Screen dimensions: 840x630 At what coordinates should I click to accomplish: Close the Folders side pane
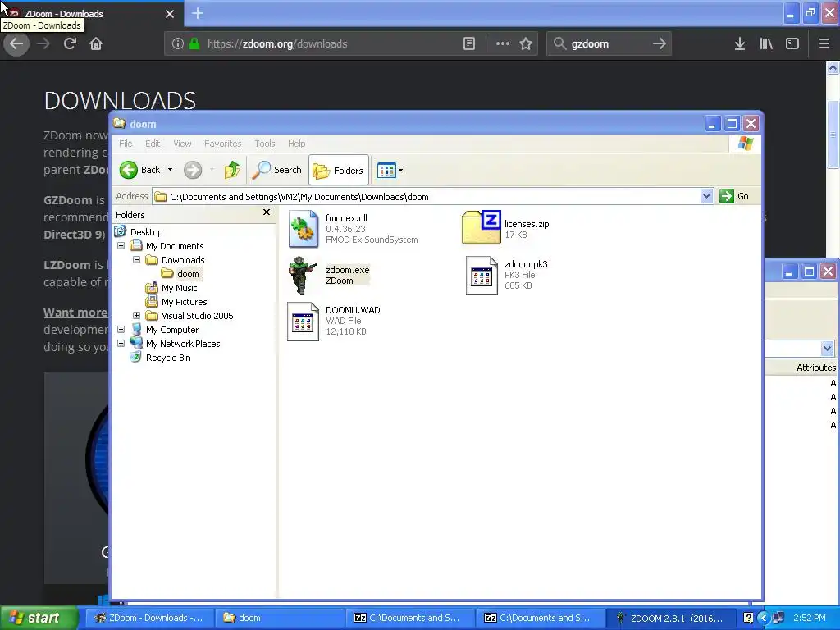point(267,212)
